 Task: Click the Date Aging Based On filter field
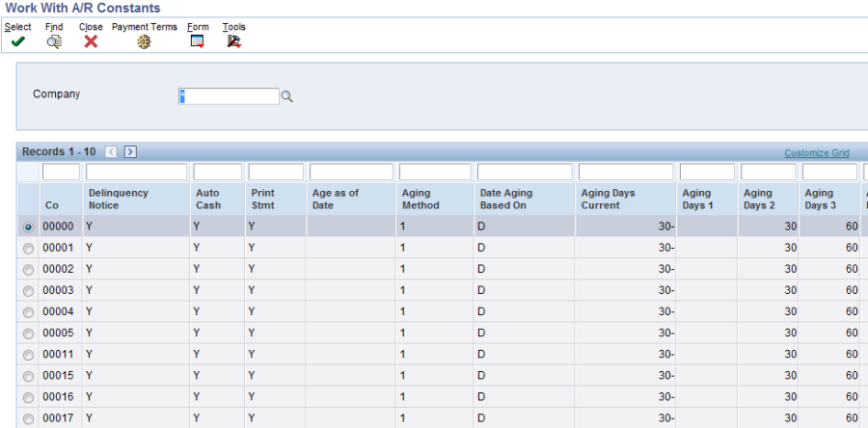pyautogui.click(x=525, y=172)
